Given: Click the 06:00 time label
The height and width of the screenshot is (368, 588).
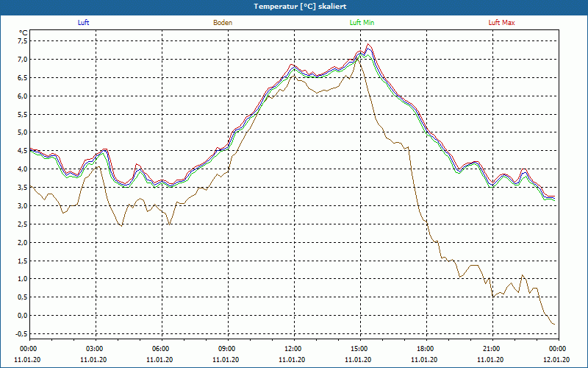Looking at the screenshot, I should (x=162, y=349).
